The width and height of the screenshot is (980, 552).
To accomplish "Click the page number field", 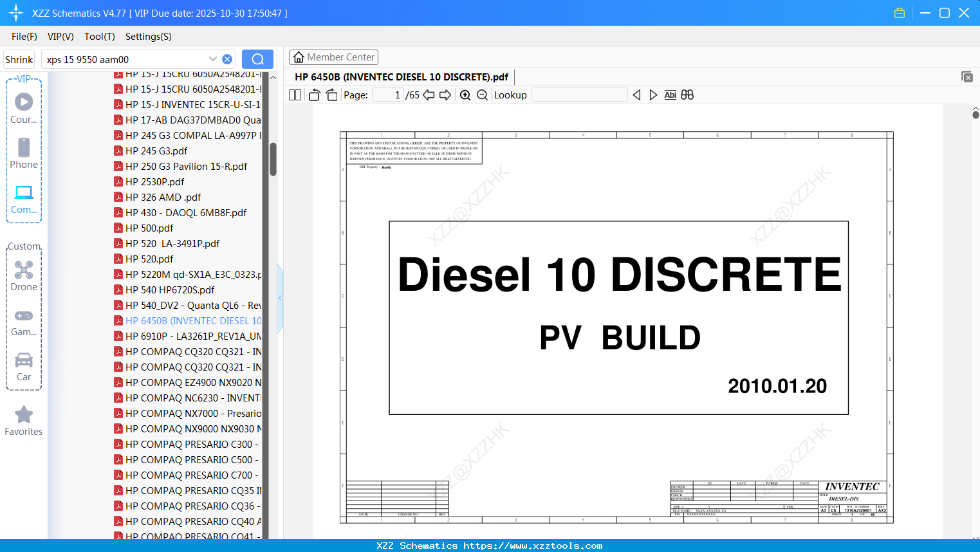I will tap(388, 95).
